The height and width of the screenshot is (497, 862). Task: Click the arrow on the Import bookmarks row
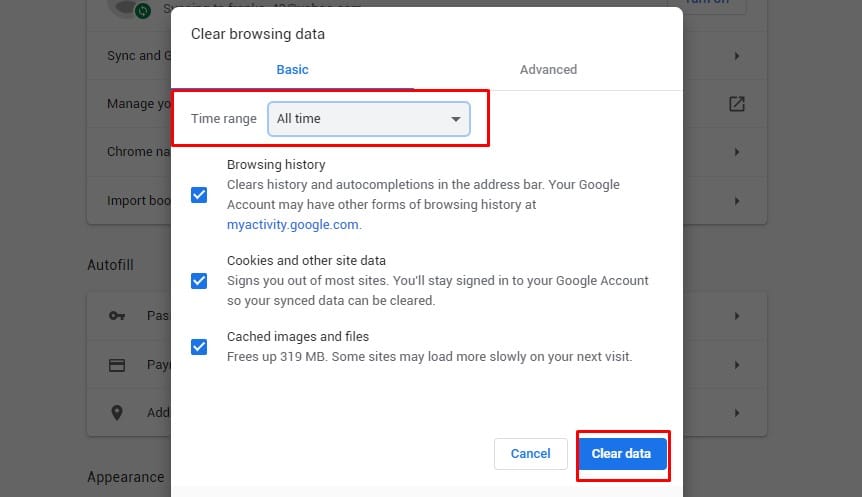737,200
